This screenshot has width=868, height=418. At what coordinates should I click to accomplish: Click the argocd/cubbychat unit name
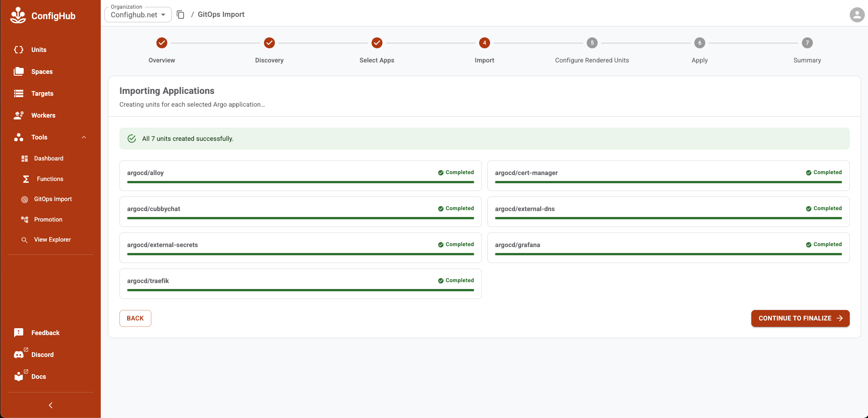[154, 209]
